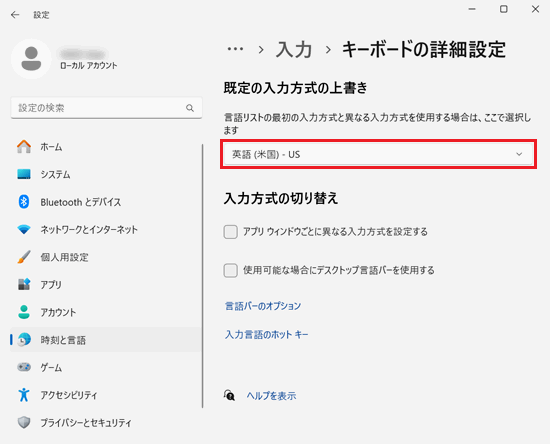Click the network Wi-Fi icon
This screenshot has width=550, height=444.
24,229
